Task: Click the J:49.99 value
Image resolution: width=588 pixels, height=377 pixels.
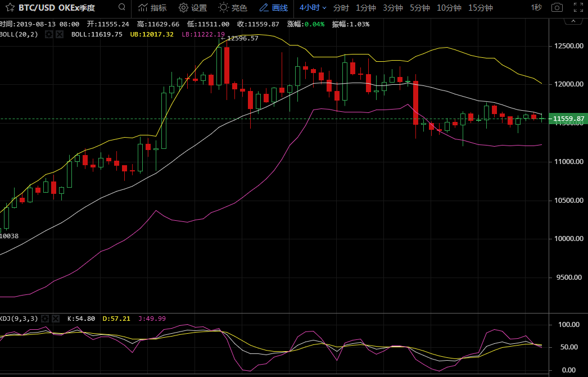Action: (152, 319)
